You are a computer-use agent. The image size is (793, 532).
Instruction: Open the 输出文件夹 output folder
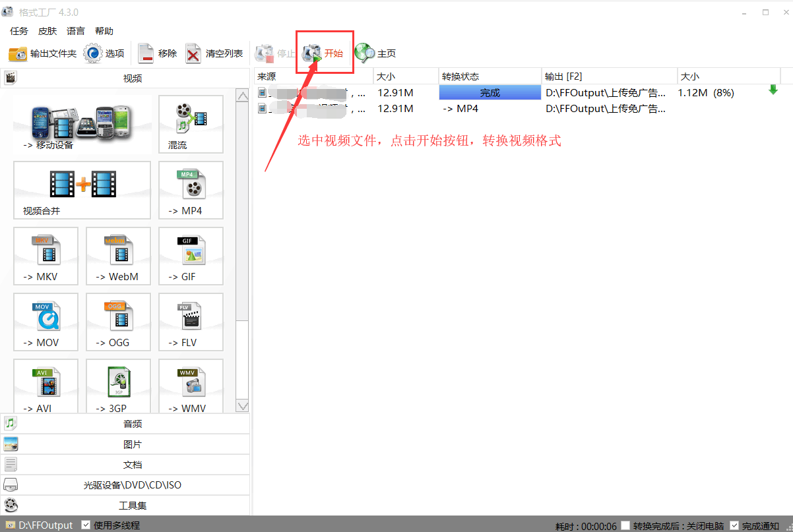[43, 53]
